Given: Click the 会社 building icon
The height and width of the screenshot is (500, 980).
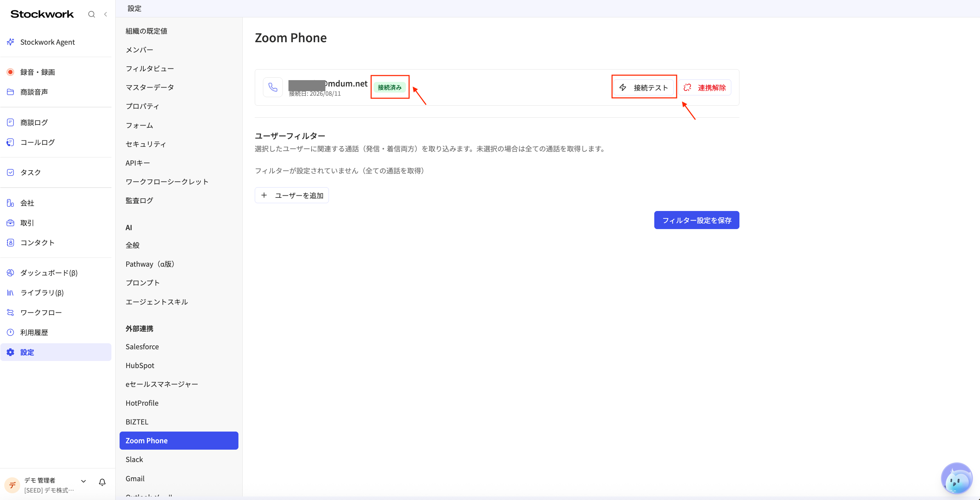Looking at the screenshot, I should [11, 203].
